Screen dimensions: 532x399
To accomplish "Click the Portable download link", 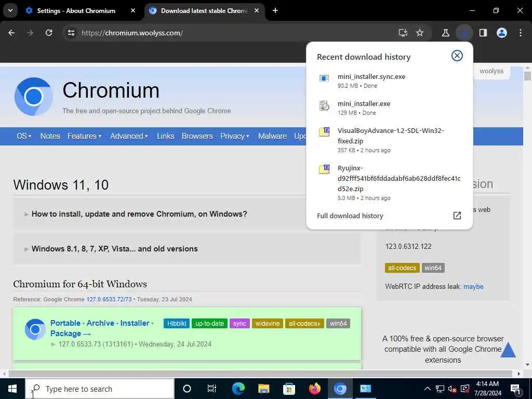I will [x=65, y=323].
